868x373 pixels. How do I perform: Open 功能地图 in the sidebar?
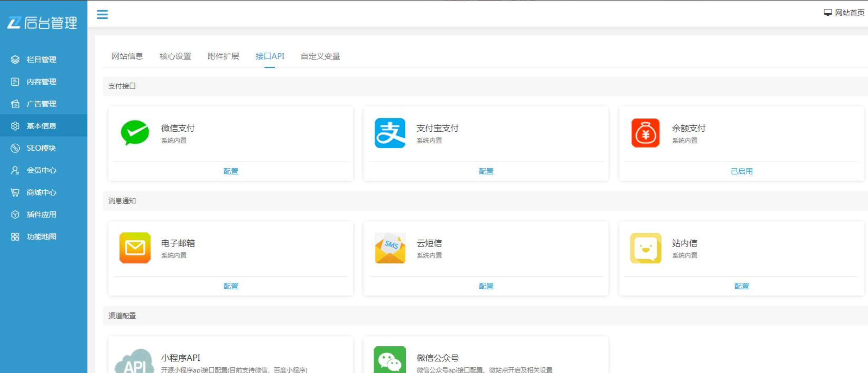44,236
